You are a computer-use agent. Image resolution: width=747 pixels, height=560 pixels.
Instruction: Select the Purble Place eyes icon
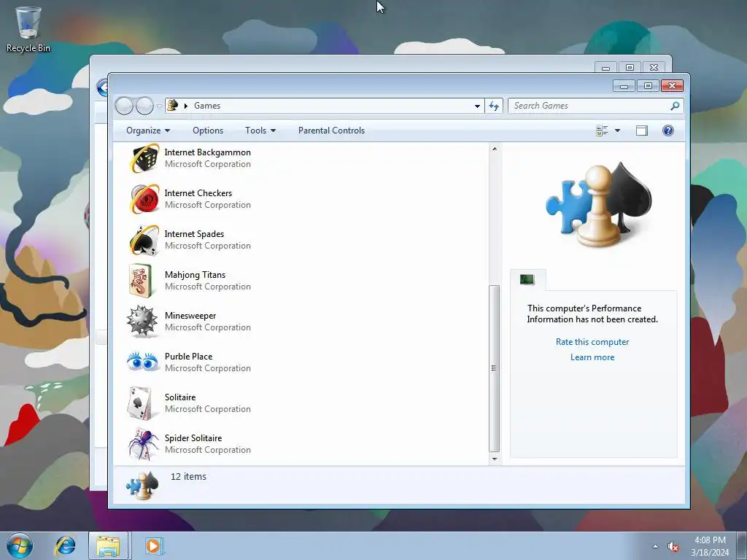(143, 362)
